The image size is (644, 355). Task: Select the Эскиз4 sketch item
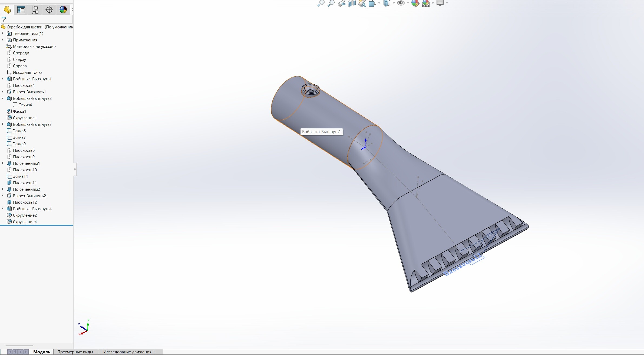click(x=25, y=105)
